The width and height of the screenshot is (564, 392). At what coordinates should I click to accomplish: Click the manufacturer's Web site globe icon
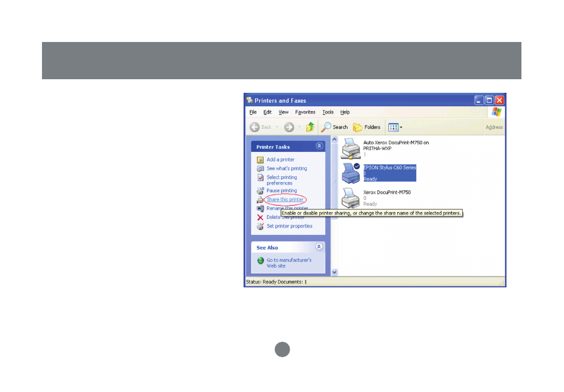point(260,260)
